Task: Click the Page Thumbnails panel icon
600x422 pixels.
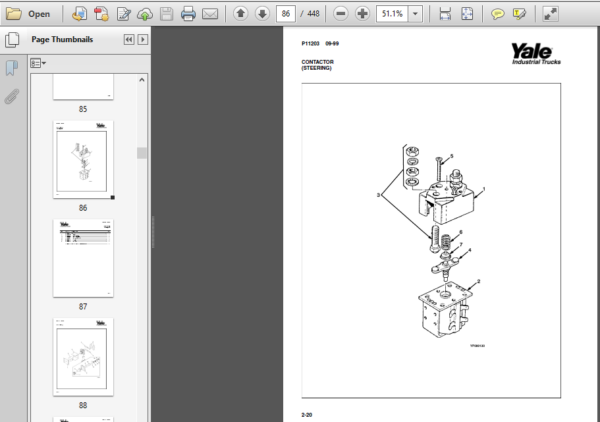Action: (12, 40)
